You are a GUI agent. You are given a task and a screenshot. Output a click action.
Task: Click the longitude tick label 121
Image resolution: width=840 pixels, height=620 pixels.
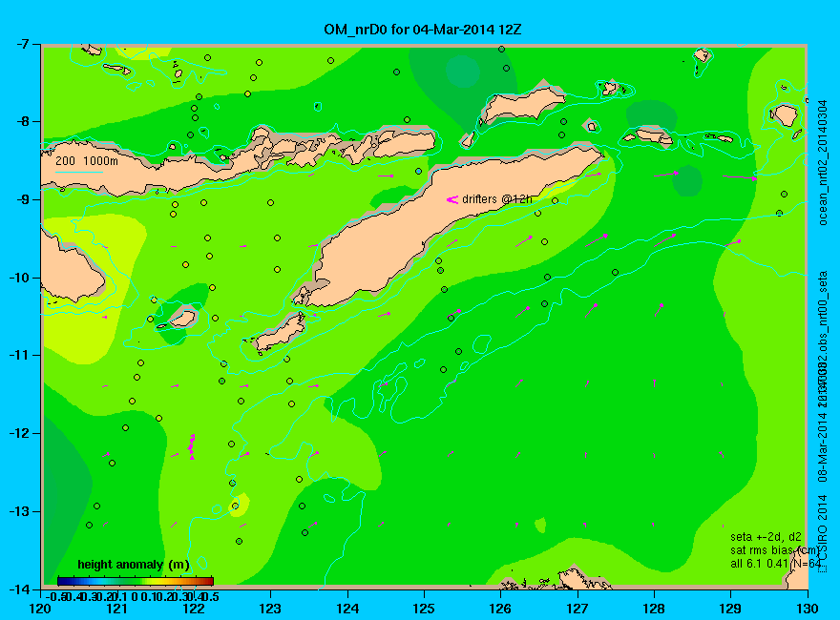[x=116, y=609]
